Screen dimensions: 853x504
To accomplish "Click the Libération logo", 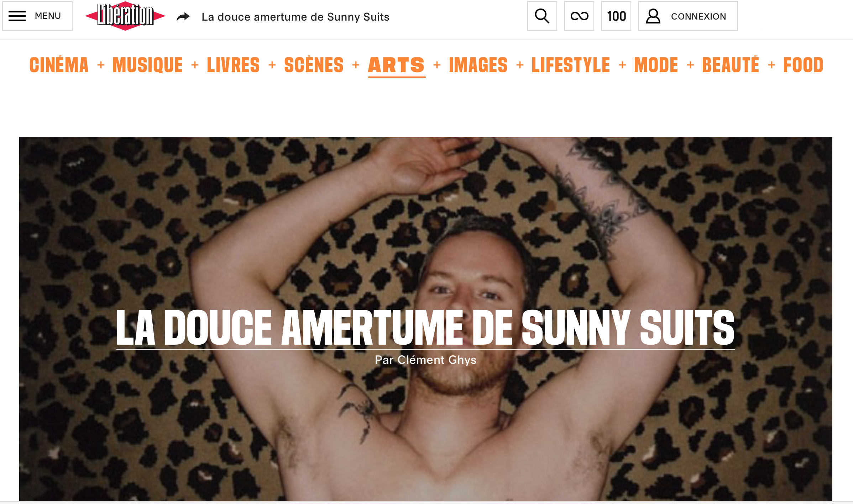I will [x=125, y=16].
